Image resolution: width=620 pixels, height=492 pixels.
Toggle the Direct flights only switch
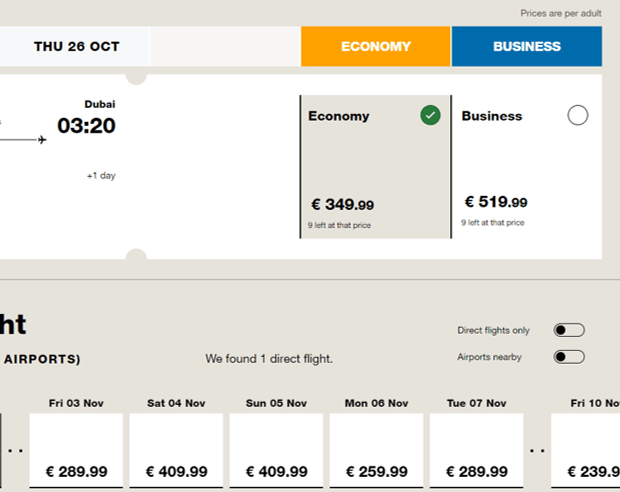[x=569, y=330]
